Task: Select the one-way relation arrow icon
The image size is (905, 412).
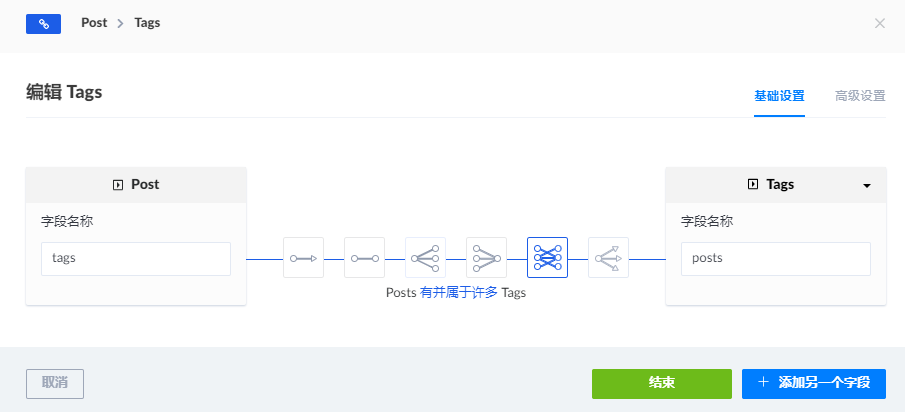Action: pyautogui.click(x=304, y=257)
